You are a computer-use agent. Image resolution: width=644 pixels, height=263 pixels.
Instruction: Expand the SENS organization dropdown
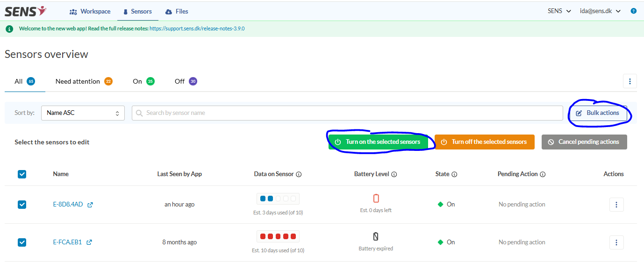tap(559, 11)
